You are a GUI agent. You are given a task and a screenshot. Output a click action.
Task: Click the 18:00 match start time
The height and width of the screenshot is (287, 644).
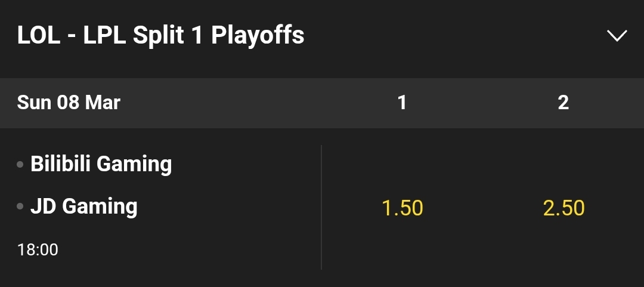point(38,250)
